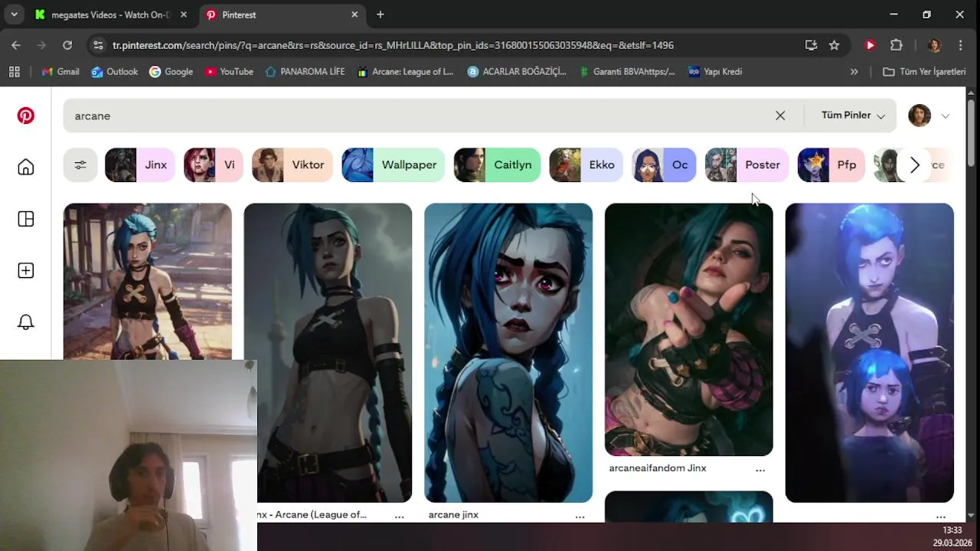The width and height of the screenshot is (980, 551).
Task: Filter by the Oc chip
Action: pyautogui.click(x=664, y=165)
